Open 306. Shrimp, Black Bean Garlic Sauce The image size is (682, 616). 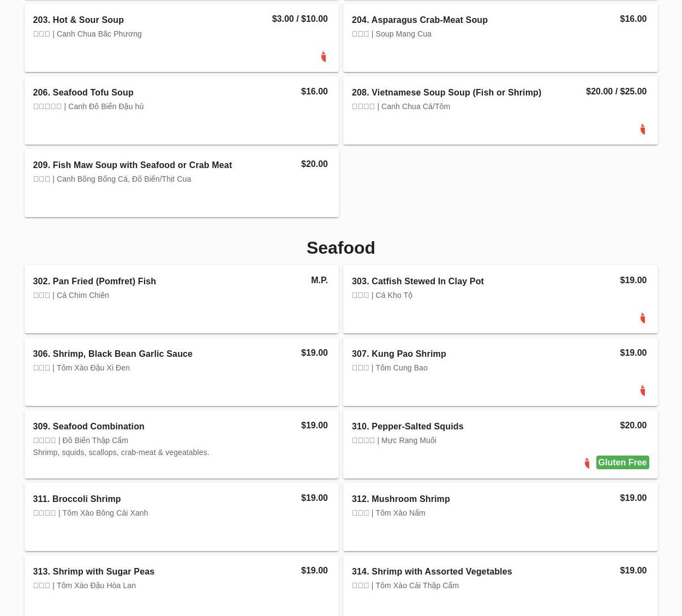click(112, 354)
